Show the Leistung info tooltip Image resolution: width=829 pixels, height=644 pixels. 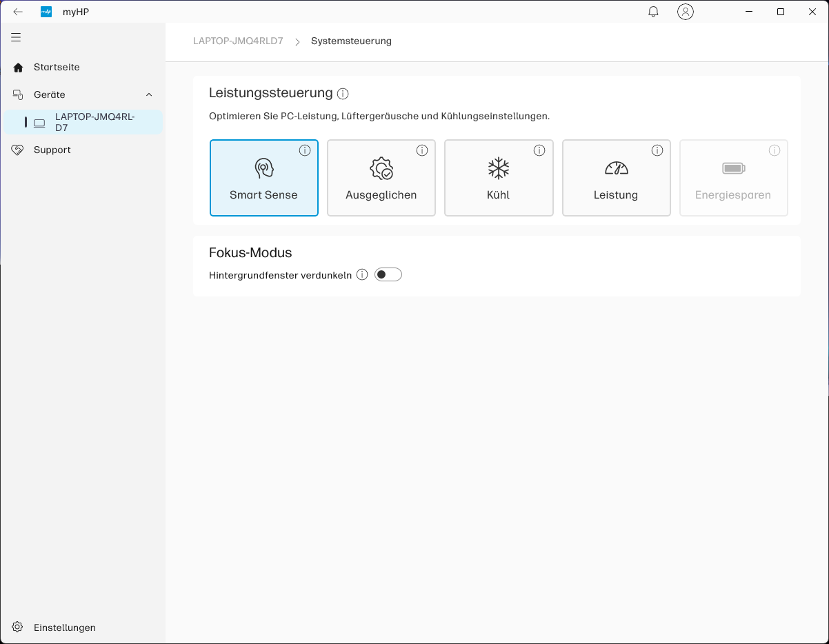(657, 150)
